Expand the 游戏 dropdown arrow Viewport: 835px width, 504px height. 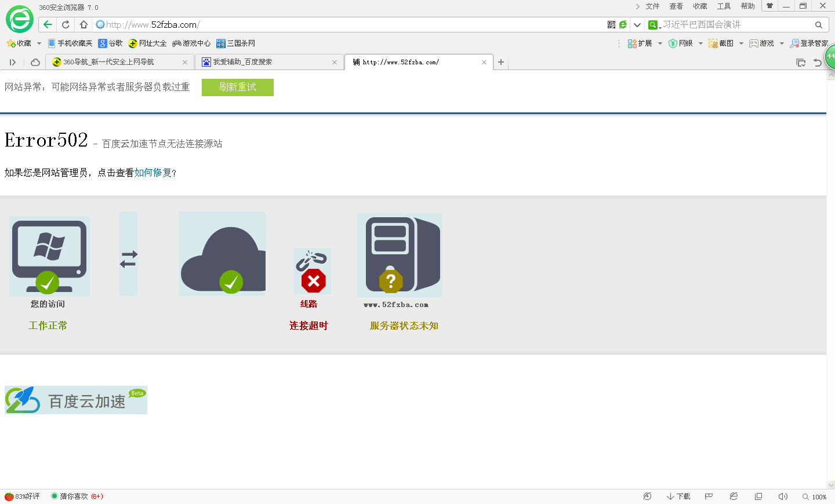pyautogui.click(x=782, y=43)
